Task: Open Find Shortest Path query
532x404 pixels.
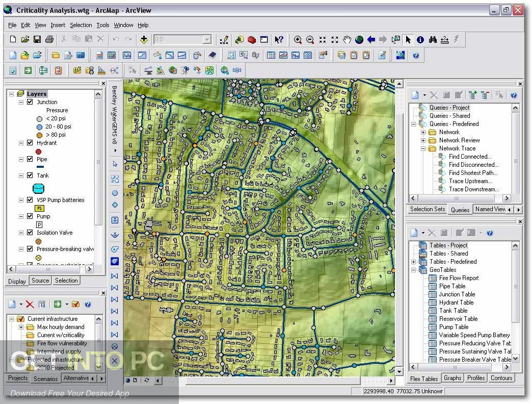Action: pos(473,173)
